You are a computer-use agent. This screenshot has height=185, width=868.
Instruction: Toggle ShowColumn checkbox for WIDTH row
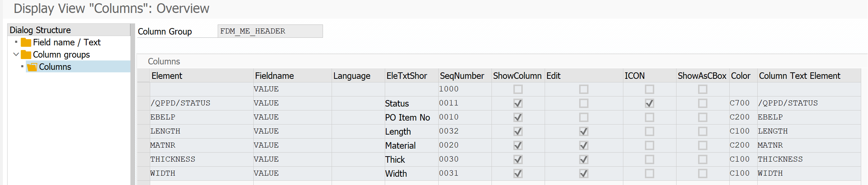[518, 173]
